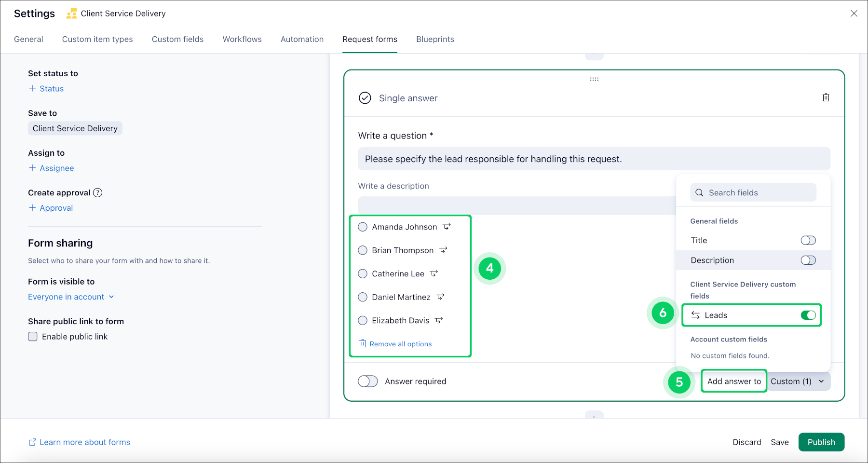Click the branching icon beside Daniel Martinez

(440, 297)
